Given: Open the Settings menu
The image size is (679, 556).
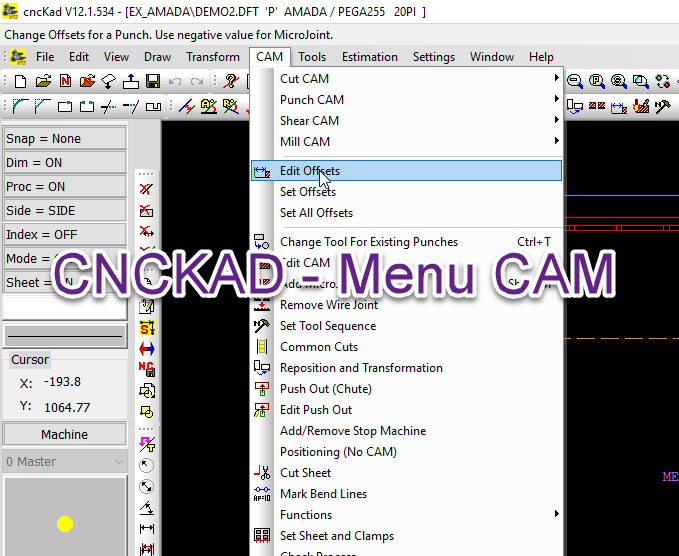Looking at the screenshot, I should tap(433, 57).
